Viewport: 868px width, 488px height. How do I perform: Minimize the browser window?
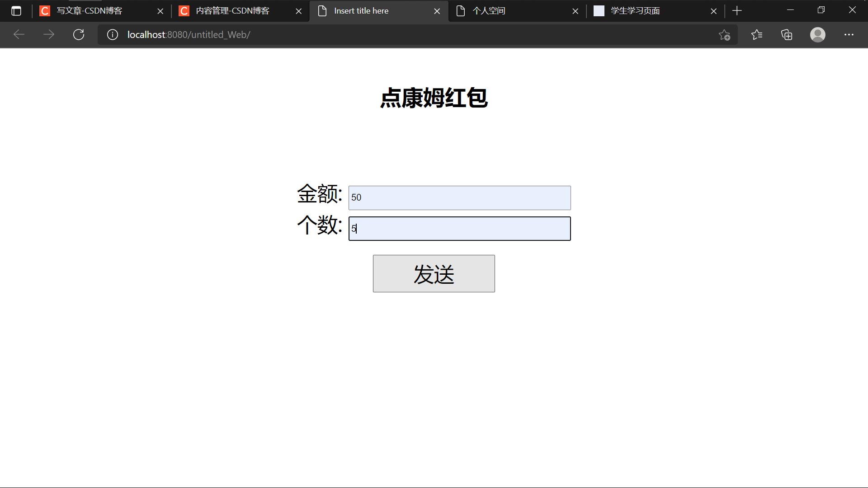point(790,10)
